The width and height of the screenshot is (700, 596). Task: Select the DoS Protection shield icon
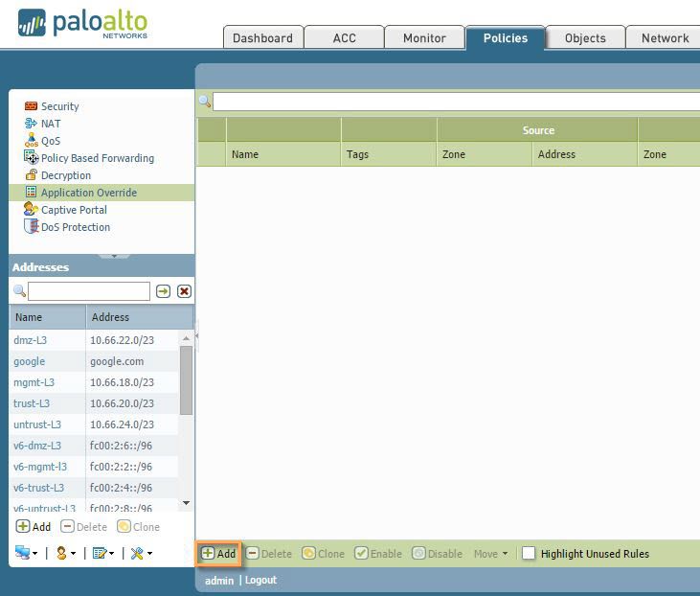[31, 226]
